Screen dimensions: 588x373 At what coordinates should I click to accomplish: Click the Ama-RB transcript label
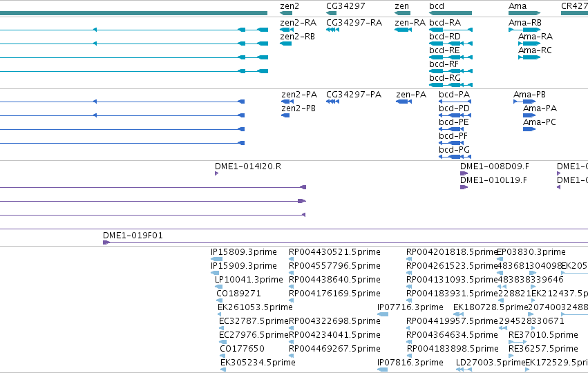(525, 23)
